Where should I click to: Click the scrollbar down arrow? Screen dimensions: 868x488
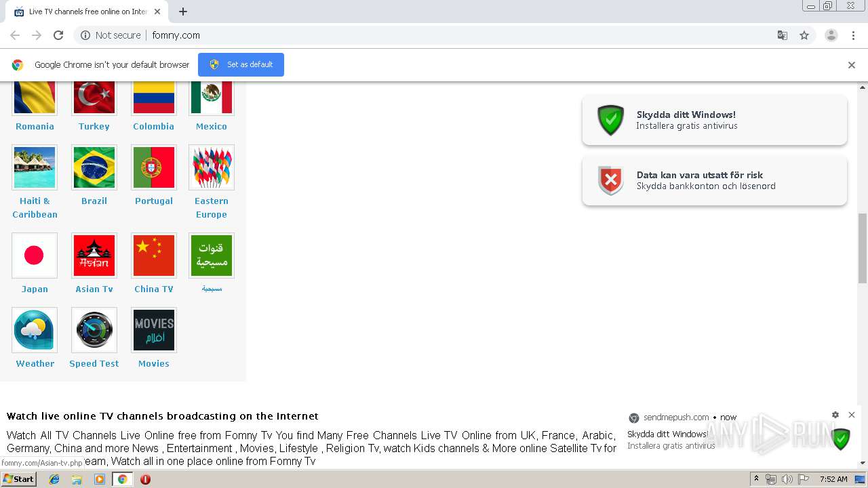click(x=863, y=463)
